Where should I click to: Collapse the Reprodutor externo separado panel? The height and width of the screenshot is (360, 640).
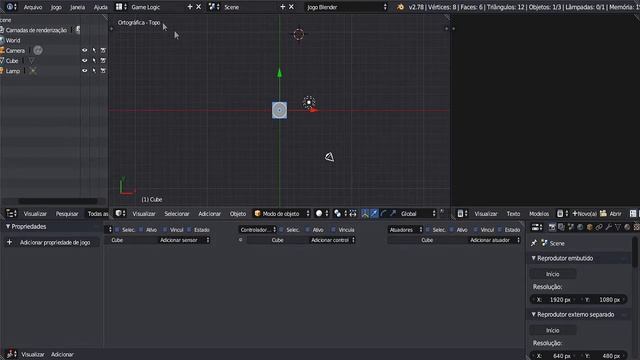click(533, 314)
